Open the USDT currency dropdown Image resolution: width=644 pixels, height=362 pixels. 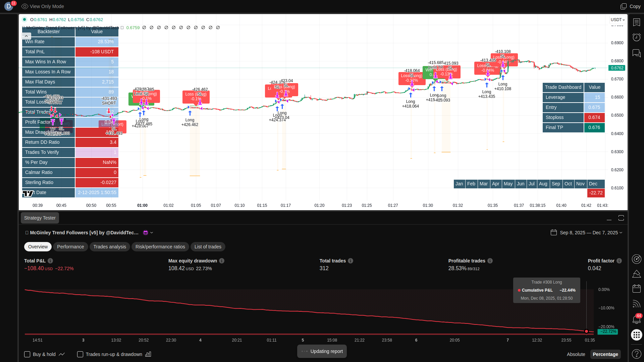[x=618, y=20]
